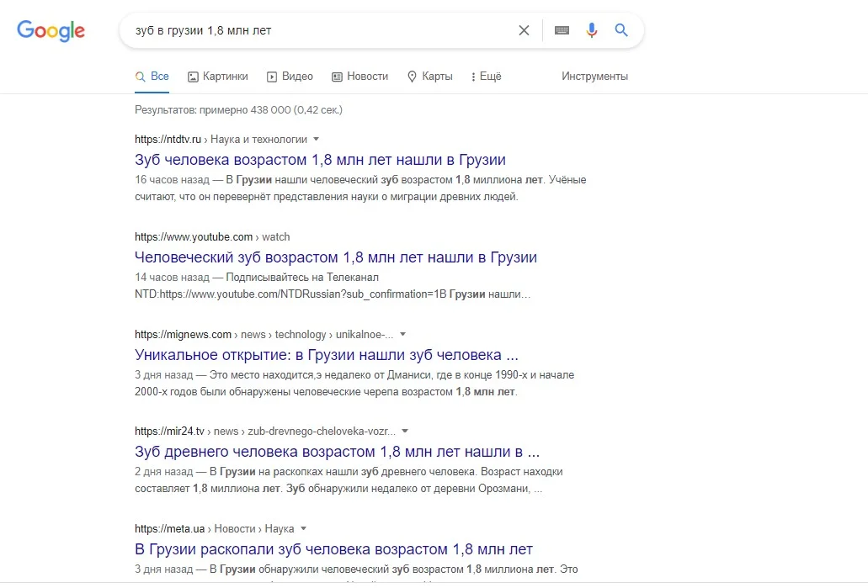
Task: Open the dropdown arrow on the mir24.tv result
Action: point(403,431)
